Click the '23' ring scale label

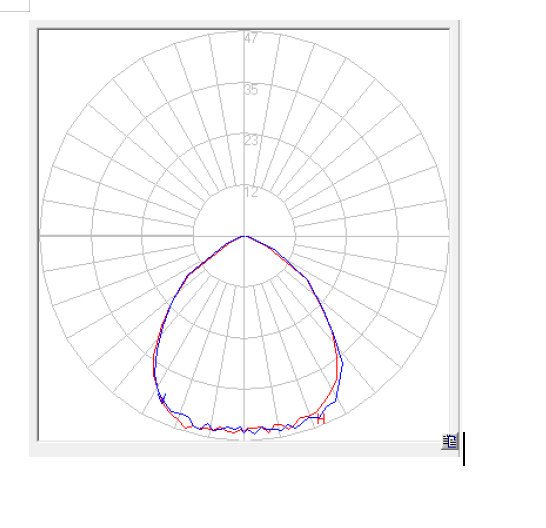coord(251,140)
